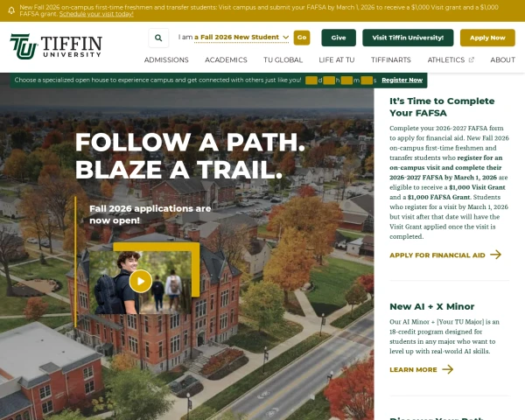The height and width of the screenshot is (420, 525).
Task: Open Schedule your visit today link
Action: 96,14
